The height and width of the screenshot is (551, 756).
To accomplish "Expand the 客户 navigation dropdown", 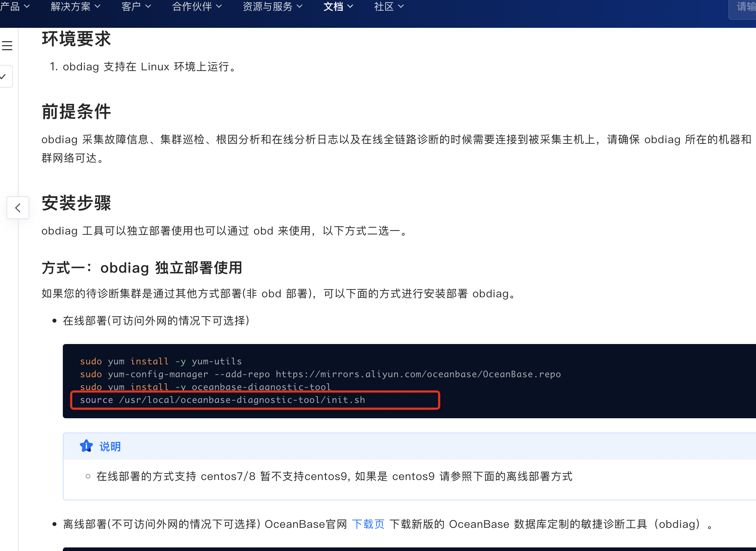I will point(136,6).
